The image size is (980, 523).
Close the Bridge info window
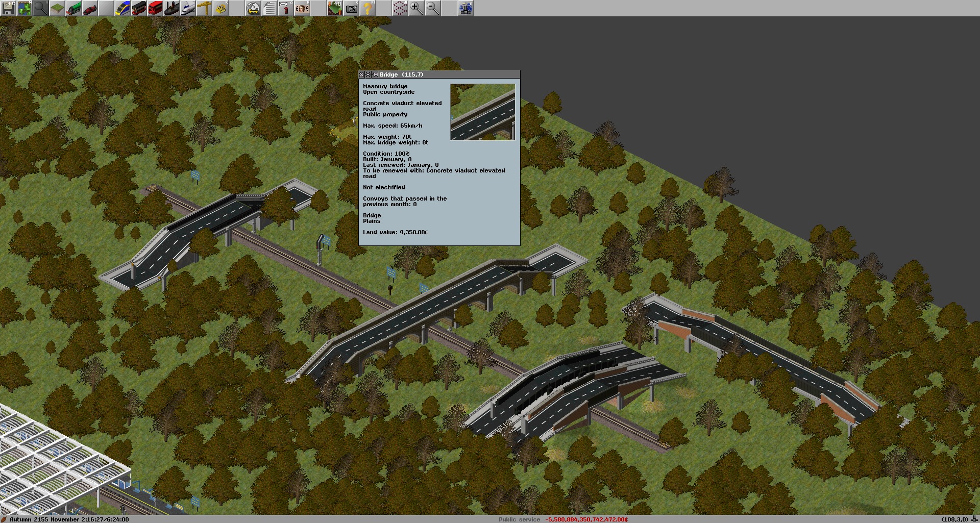(x=362, y=74)
